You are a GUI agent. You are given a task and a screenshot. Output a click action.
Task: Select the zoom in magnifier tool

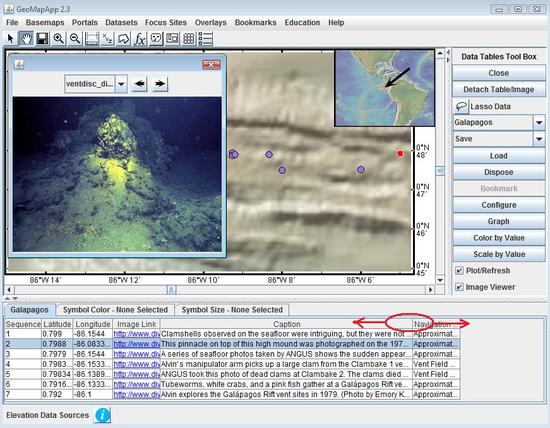point(59,38)
